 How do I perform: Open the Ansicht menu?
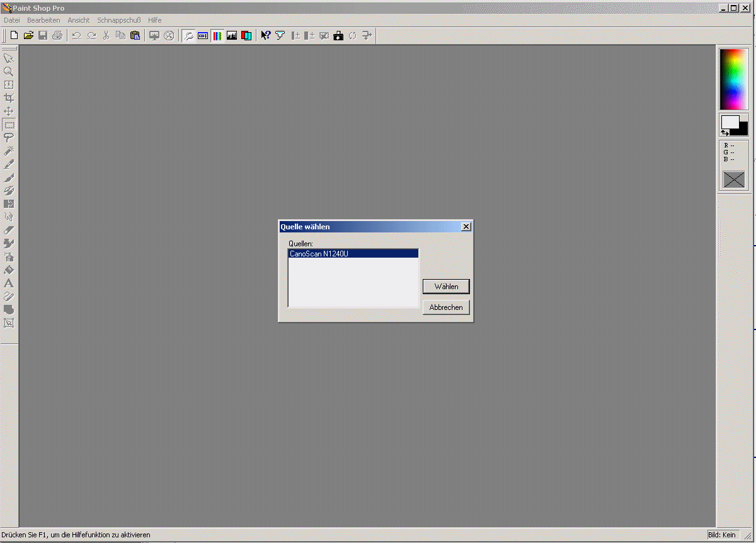[x=79, y=20]
